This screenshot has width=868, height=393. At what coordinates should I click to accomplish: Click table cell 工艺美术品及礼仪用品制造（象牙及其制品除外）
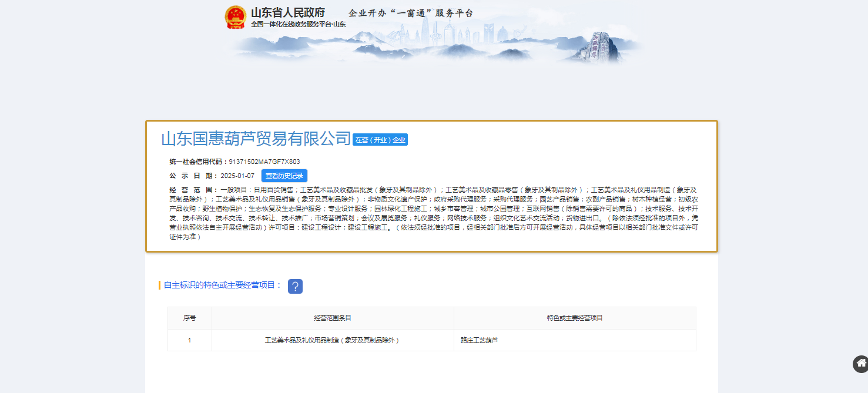[333, 340]
